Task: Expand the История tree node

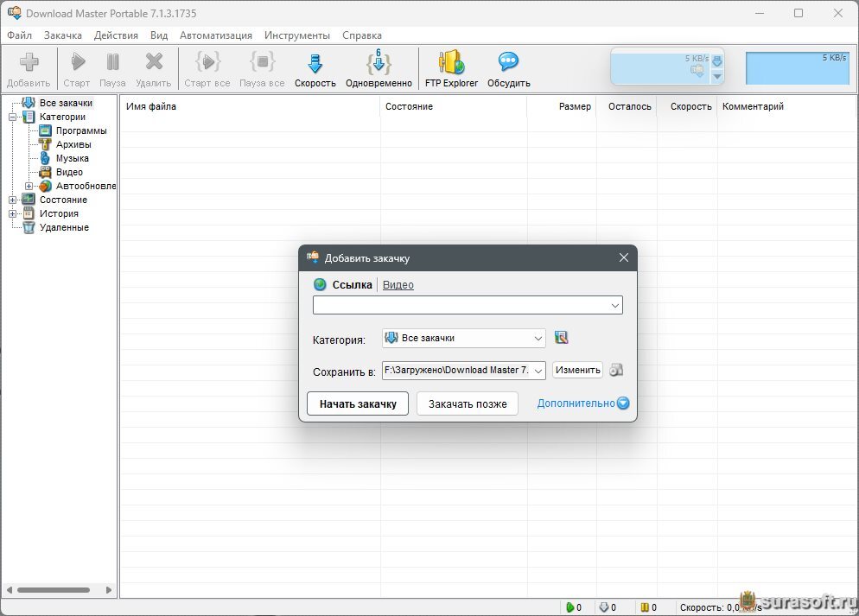Action: click(13, 214)
